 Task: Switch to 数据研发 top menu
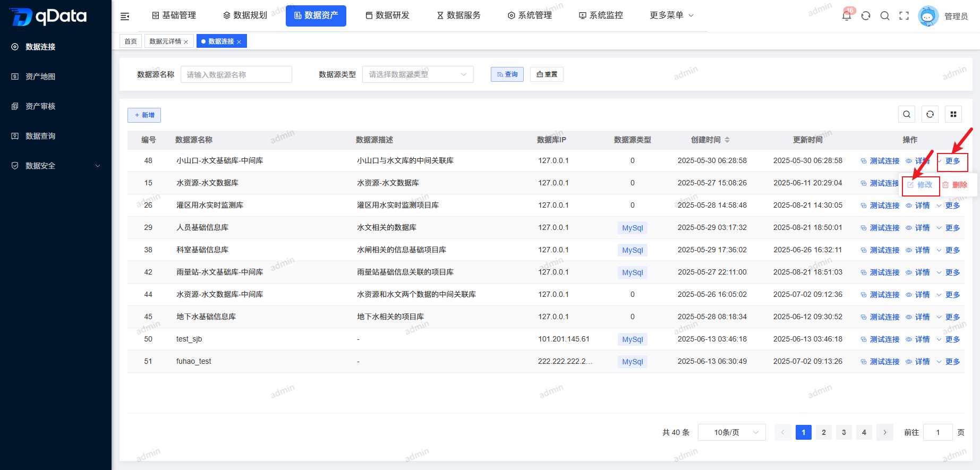click(387, 15)
